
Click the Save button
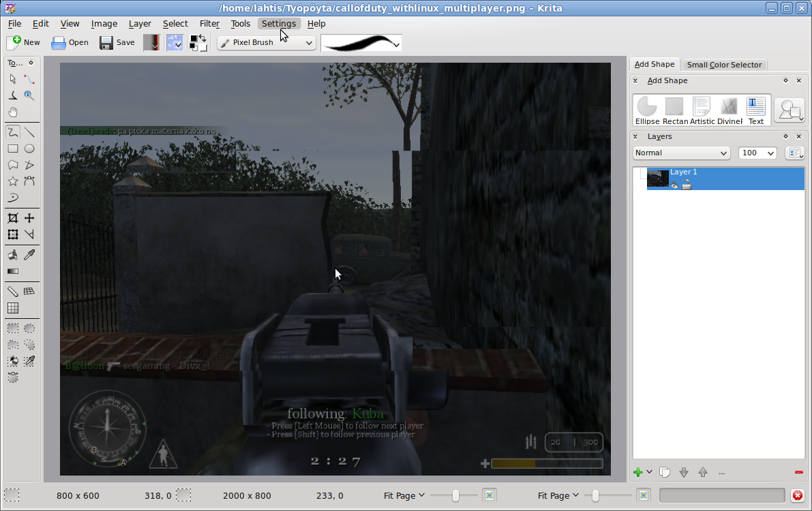(x=117, y=42)
